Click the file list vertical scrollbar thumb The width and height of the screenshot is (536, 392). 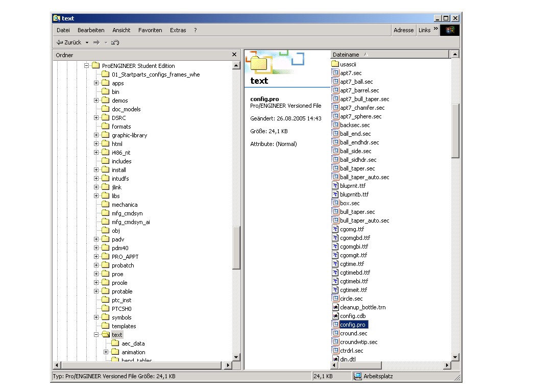(455, 131)
